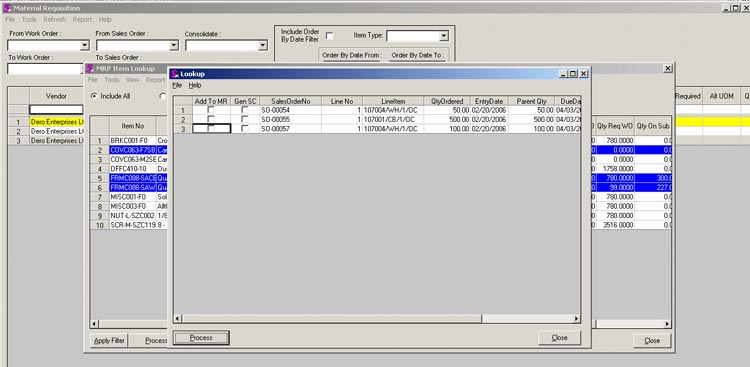
Task: Click the Lookup horizontal scrollbar thumb
Action: 332,319
